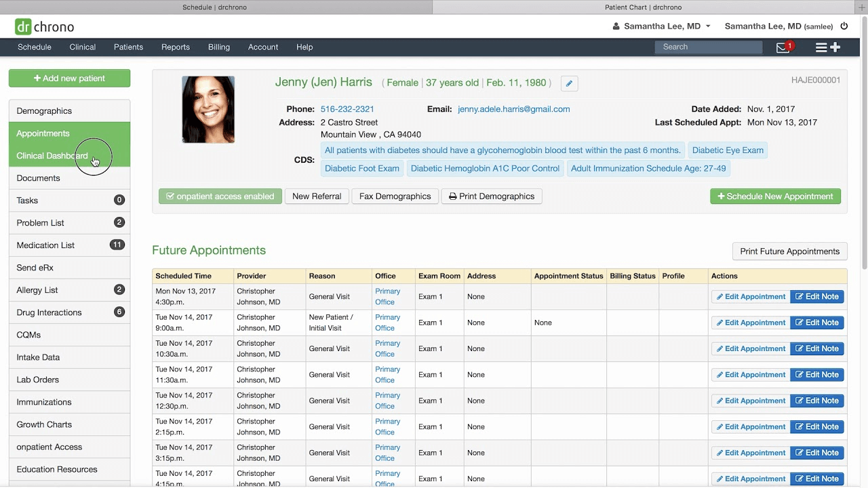Switch to the Schedule browser tab

pyautogui.click(x=214, y=7)
